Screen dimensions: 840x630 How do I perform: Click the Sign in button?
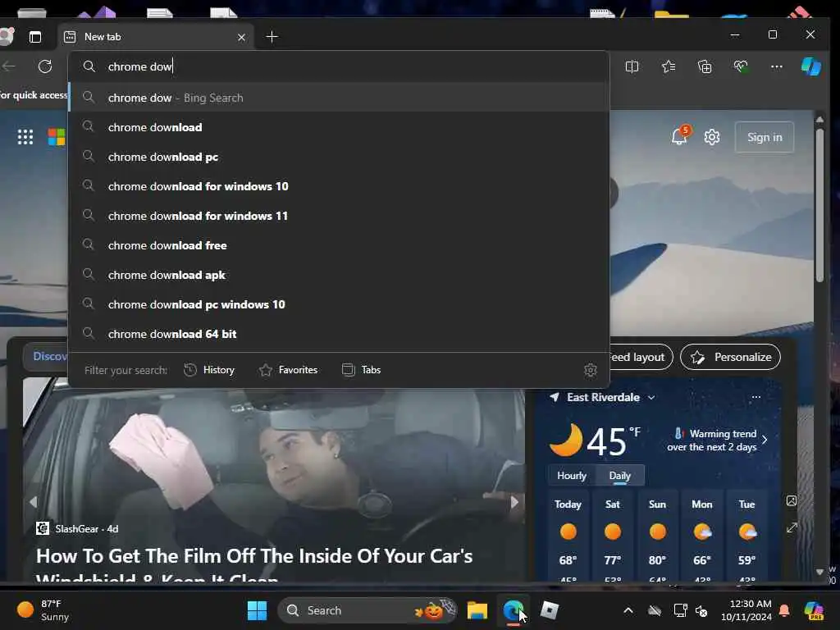tap(765, 137)
